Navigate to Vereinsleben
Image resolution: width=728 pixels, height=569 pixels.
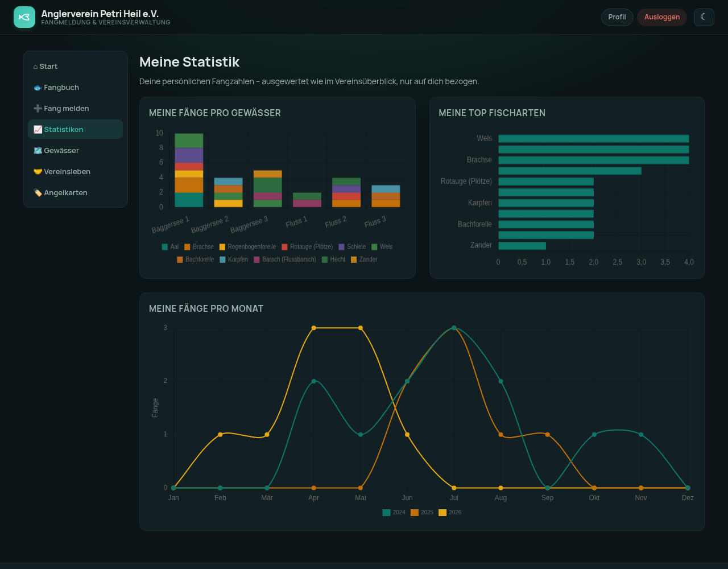tap(75, 171)
